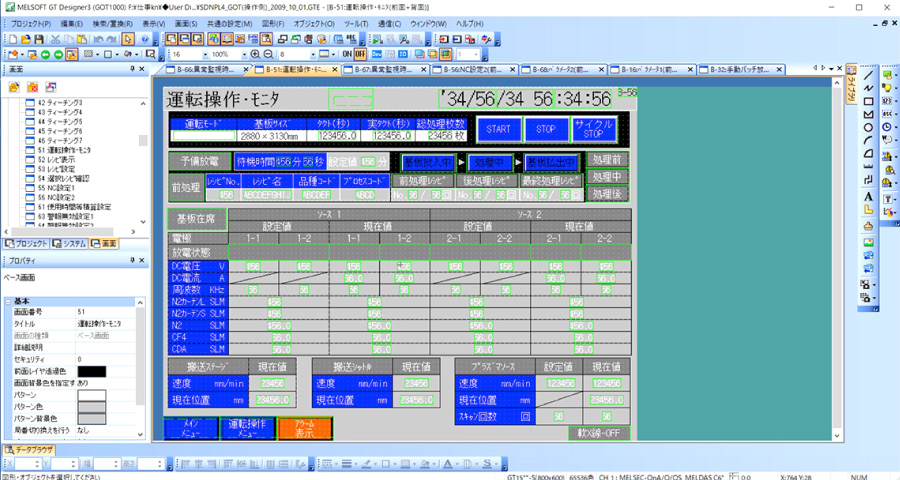The image size is (900, 480).
Task: Select the STOP button on canvas
Action: (x=546, y=129)
